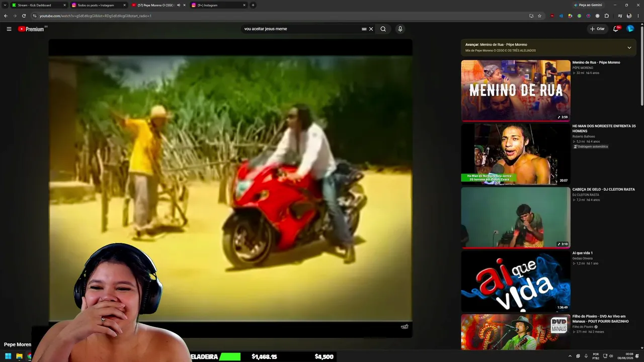The height and width of the screenshot is (362, 644).
Task: Open the Chrome profile avatar
Action: 629,16
